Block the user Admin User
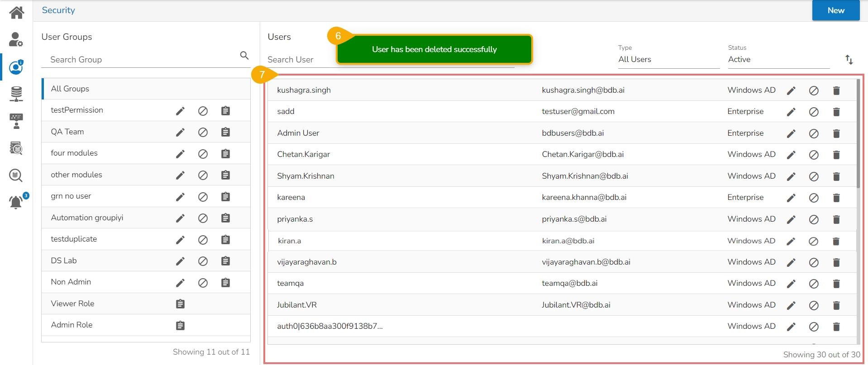The height and width of the screenshot is (365, 868). (x=813, y=133)
